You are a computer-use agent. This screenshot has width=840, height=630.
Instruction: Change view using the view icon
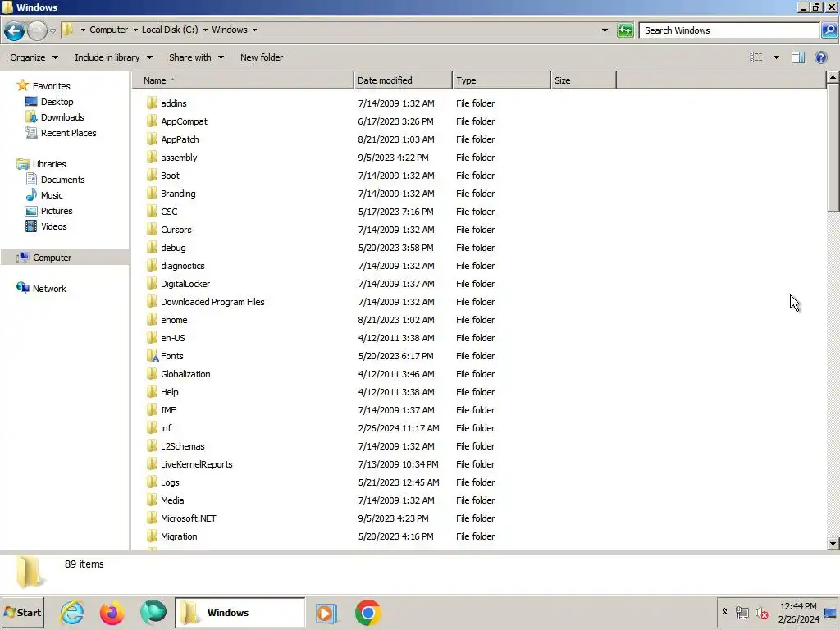pyautogui.click(x=756, y=57)
